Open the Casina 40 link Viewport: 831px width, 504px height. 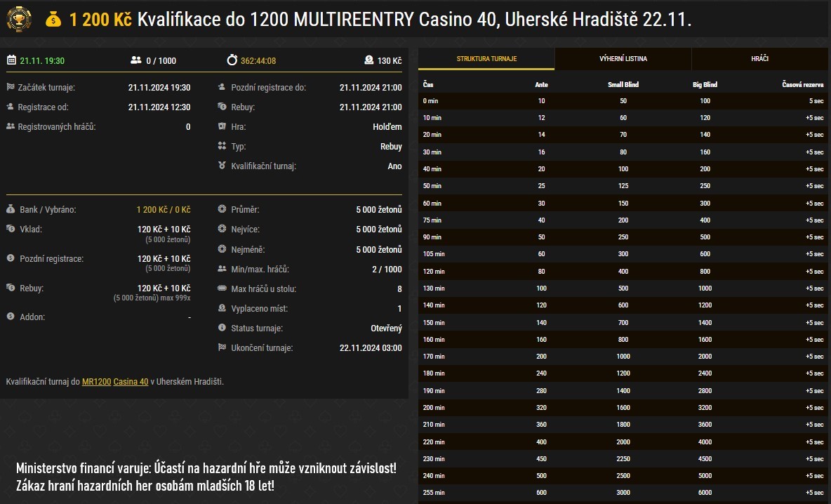[131, 382]
